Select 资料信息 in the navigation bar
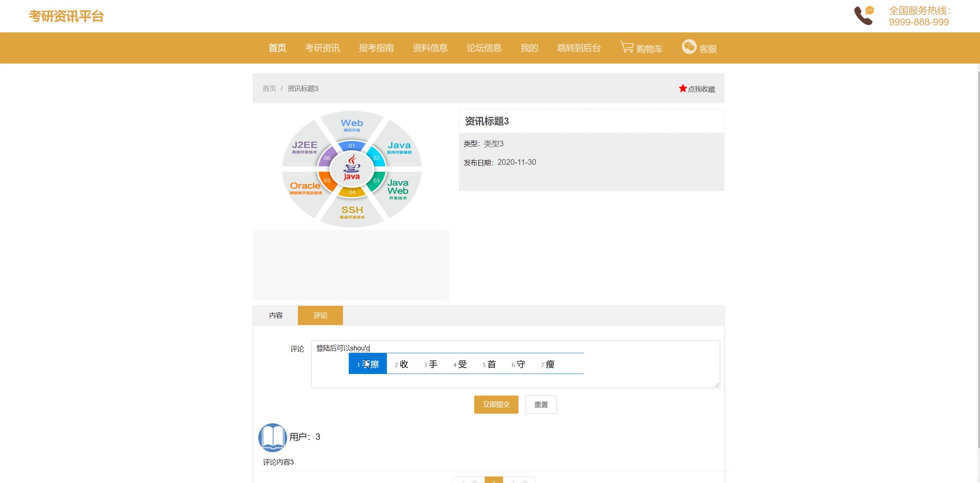 430,48
